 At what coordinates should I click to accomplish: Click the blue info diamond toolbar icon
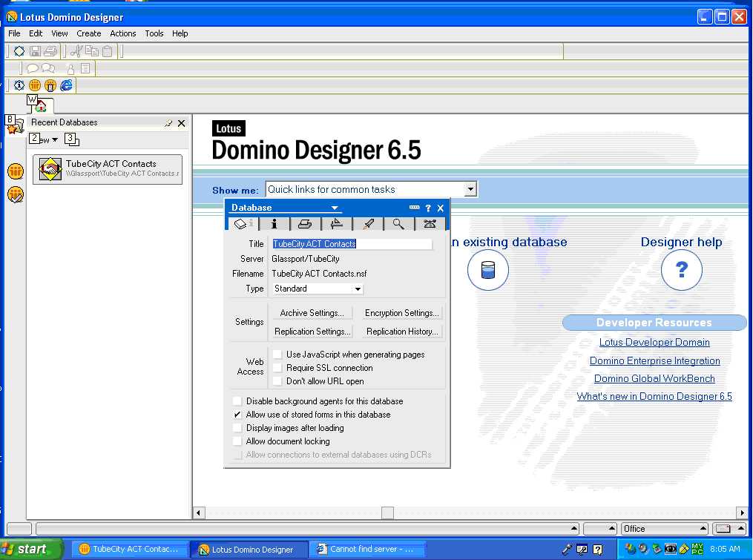pos(19,85)
